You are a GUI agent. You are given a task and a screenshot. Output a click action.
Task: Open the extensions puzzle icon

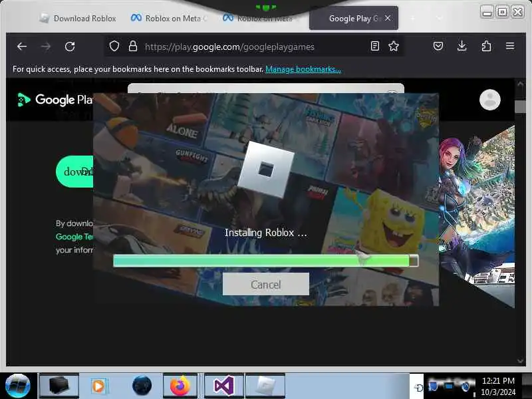tap(486, 46)
